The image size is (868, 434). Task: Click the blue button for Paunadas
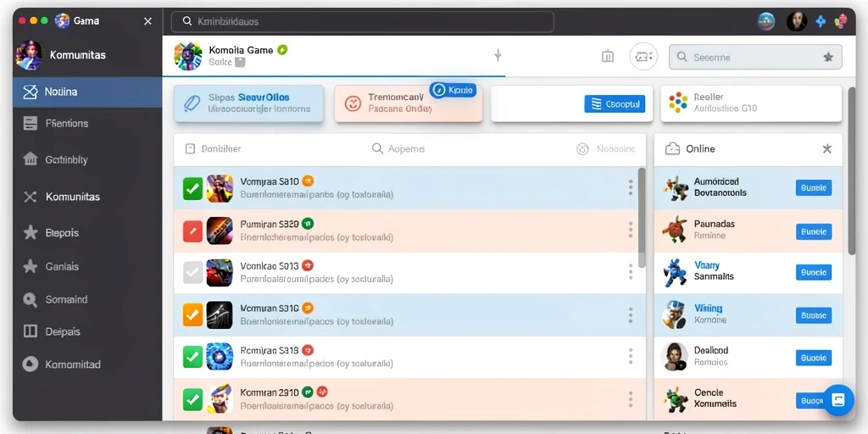pyautogui.click(x=814, y=231)
